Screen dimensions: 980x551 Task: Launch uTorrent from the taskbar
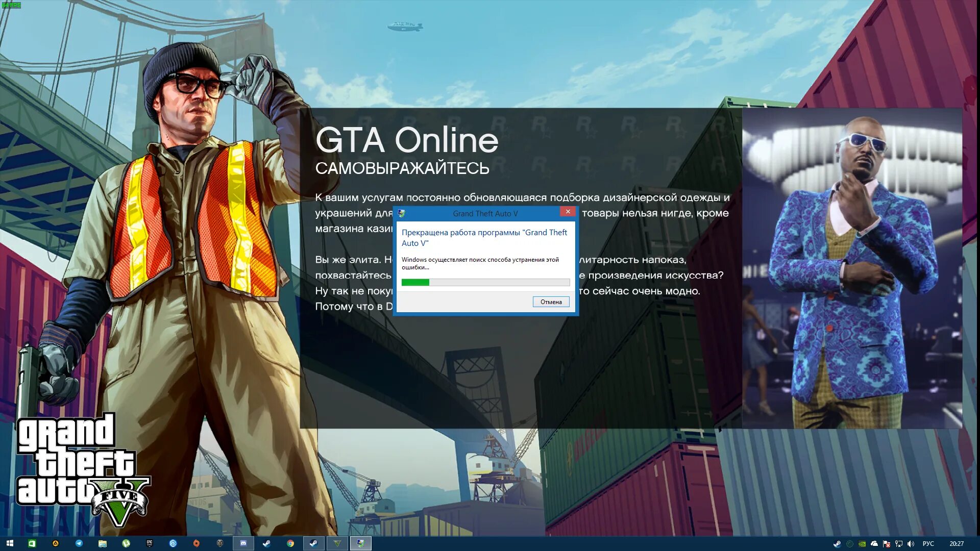(126, 543)
